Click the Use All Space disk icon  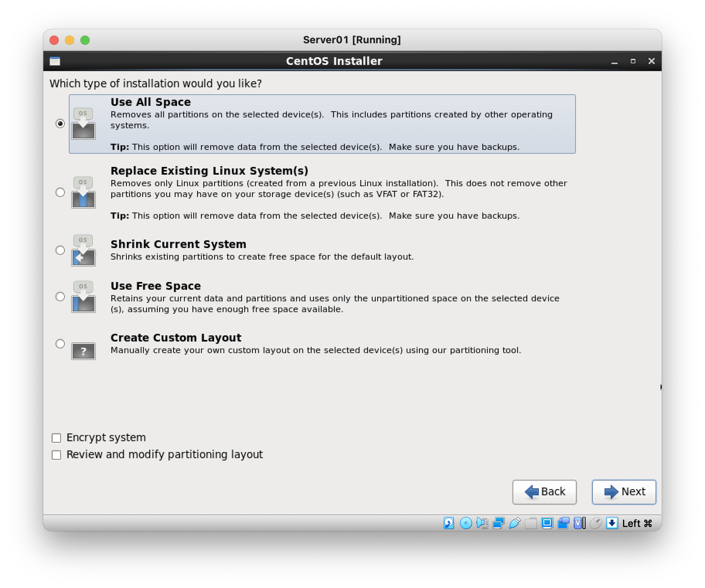click(x=83, y=123)
